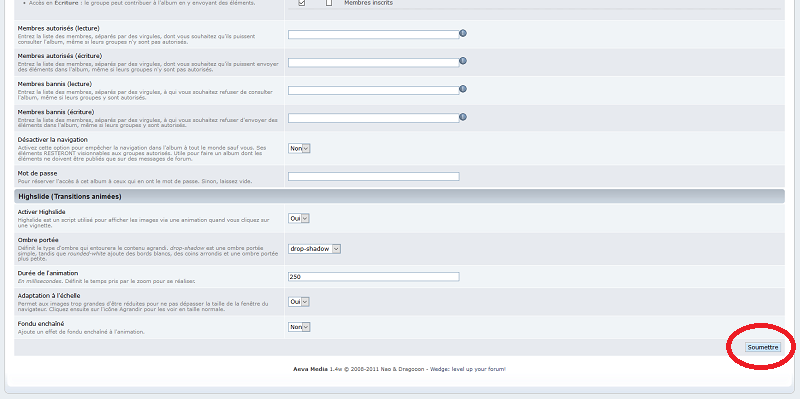The image size is (800, 399).
Task: Click the Fondu enchaîné label
Action: [41, 323]
